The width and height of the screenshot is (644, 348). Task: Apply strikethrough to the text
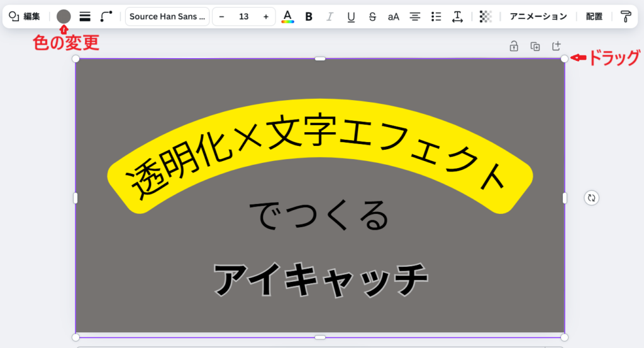click(x=372, y=16)
